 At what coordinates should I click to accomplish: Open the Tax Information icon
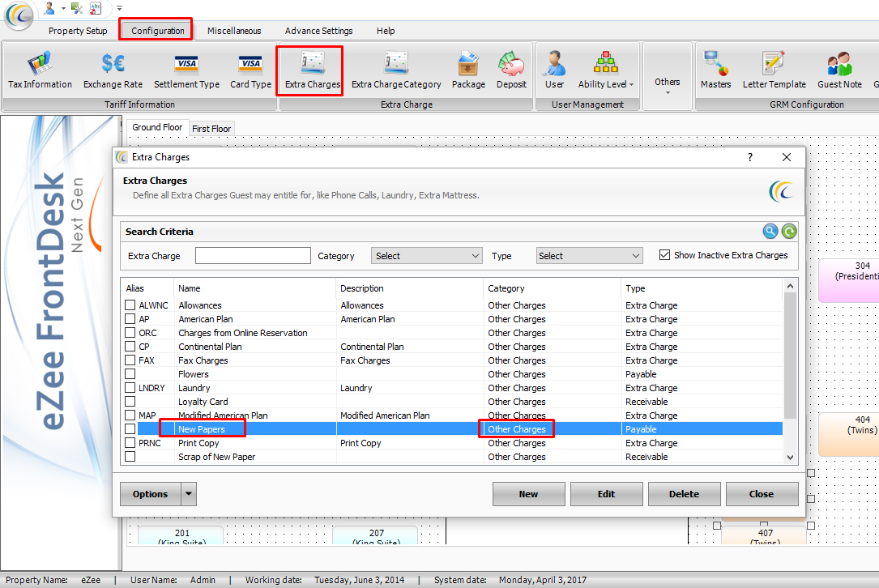[40, 70]
